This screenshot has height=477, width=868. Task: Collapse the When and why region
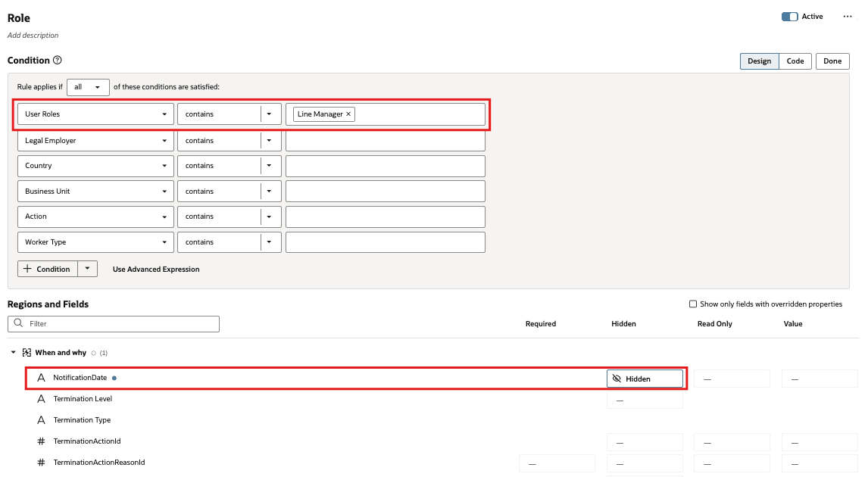click(14, 353)
